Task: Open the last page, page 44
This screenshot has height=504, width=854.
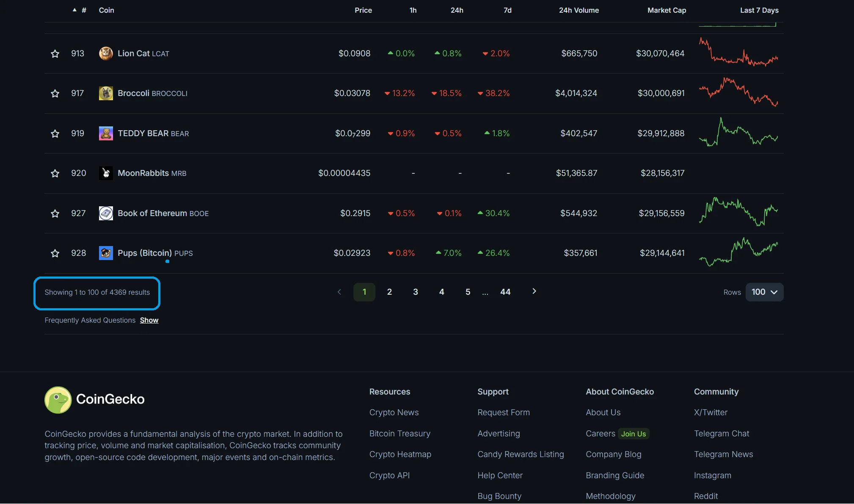Action: tap(505, 291)
